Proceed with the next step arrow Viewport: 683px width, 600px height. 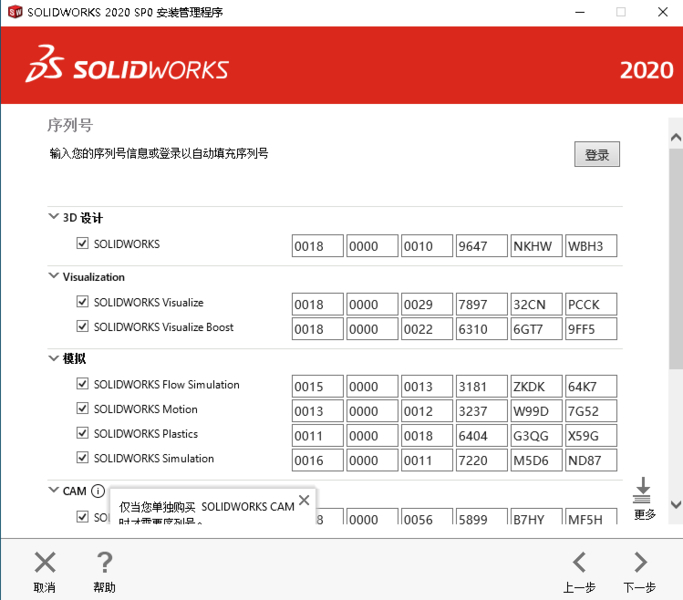(640, 562)
